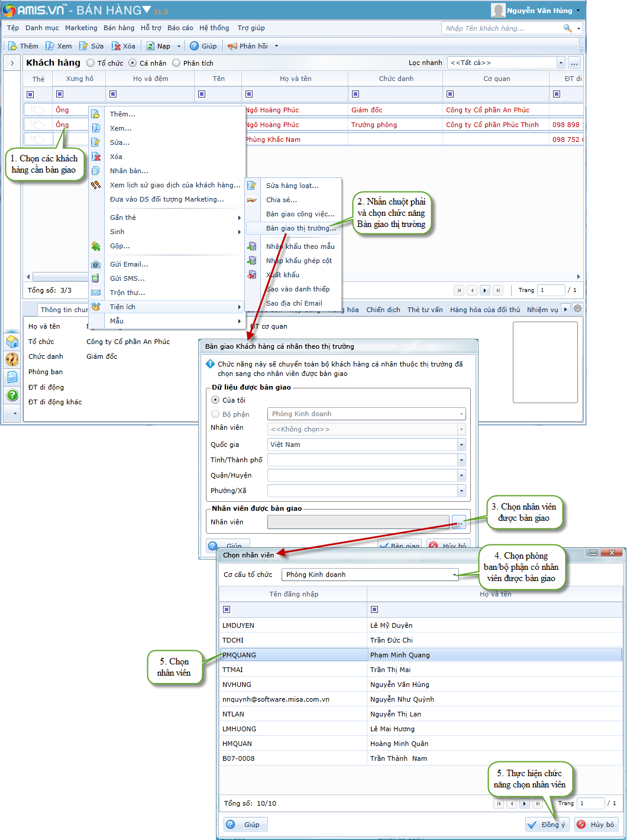627x840 pixels.
Task: Click the Giúp help icon in toolbar
Action: click(194, 46)
